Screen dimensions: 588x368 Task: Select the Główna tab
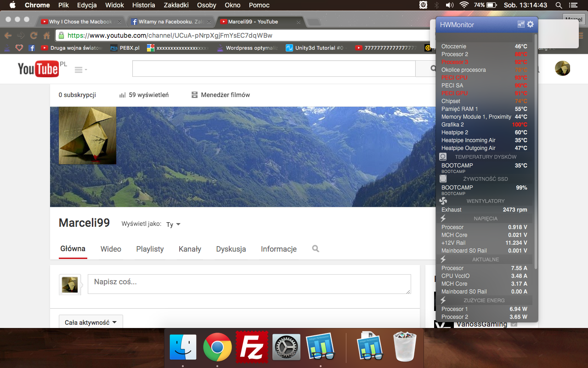coord(73,248)
